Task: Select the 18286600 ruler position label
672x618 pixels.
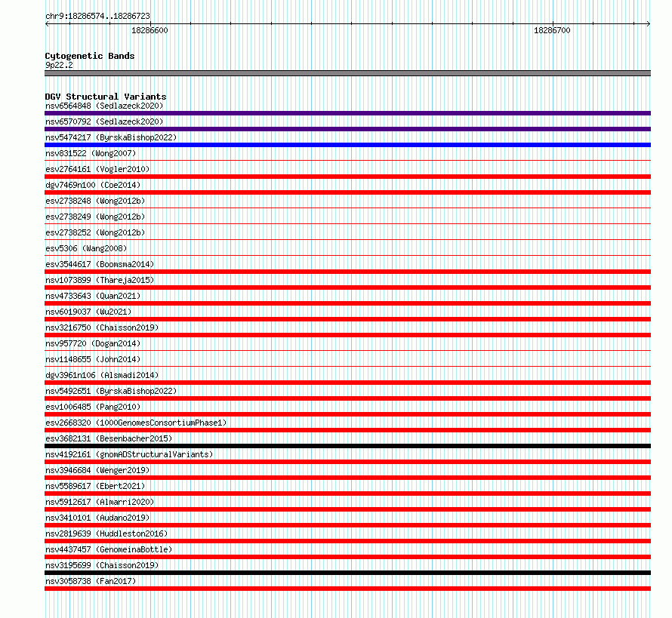Action: (150, 30)
